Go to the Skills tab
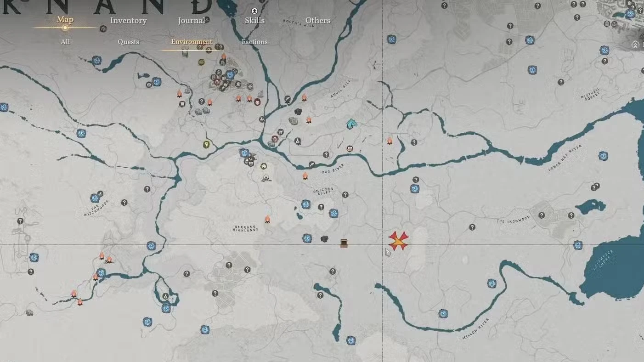This screenshot has width=644, height=362. point(254,20)
